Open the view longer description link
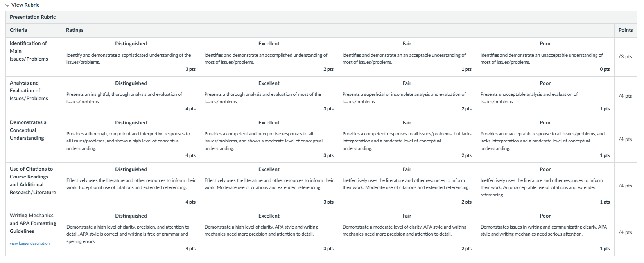Screen dimensions: 644x263 tap(30, 243)
